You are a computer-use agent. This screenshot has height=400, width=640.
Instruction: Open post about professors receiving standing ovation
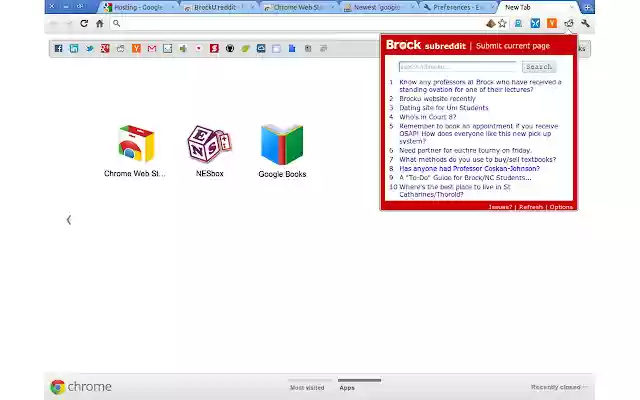pos(480,86)
